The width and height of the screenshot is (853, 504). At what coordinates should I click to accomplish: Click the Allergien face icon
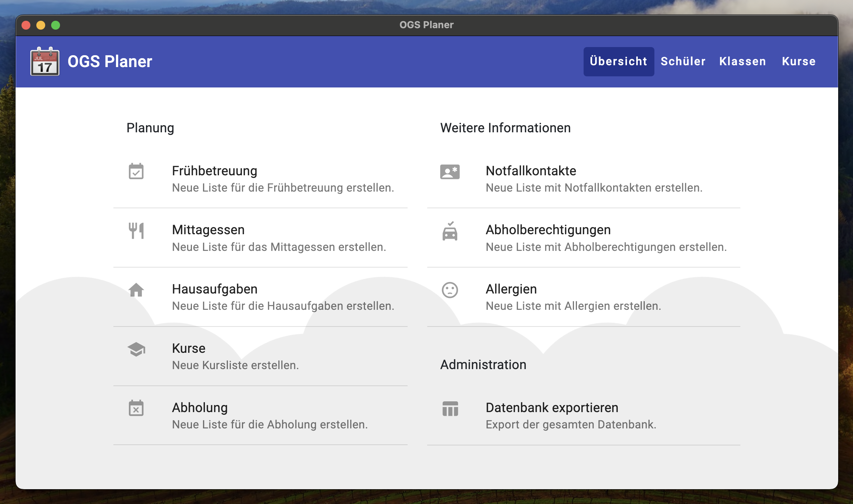[450, 290]
